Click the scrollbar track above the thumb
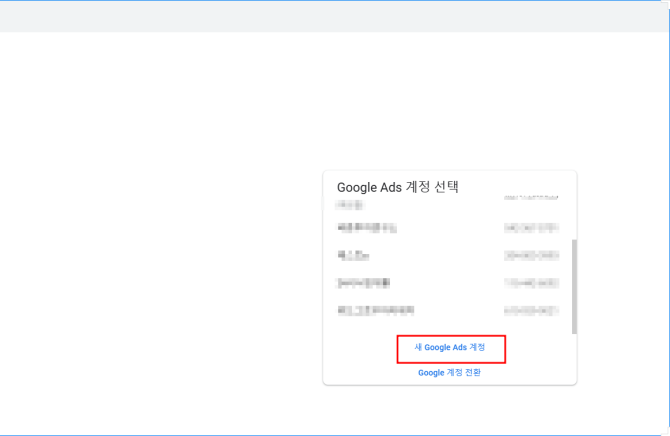 click(573, 215)
